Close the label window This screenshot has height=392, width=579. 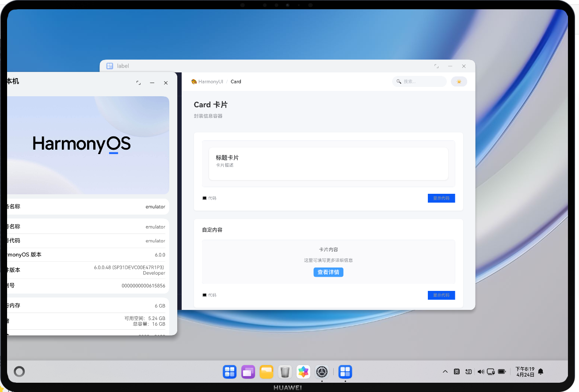464,66
